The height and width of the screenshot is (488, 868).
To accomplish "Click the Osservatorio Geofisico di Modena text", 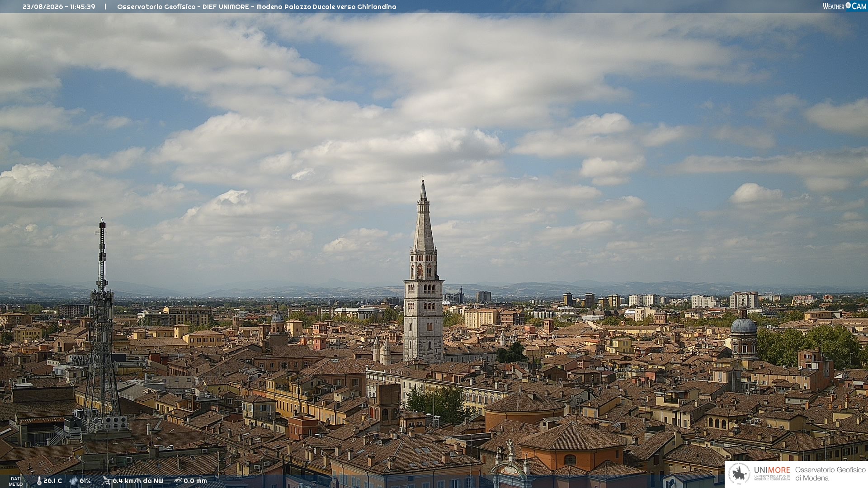I will 830,474.
